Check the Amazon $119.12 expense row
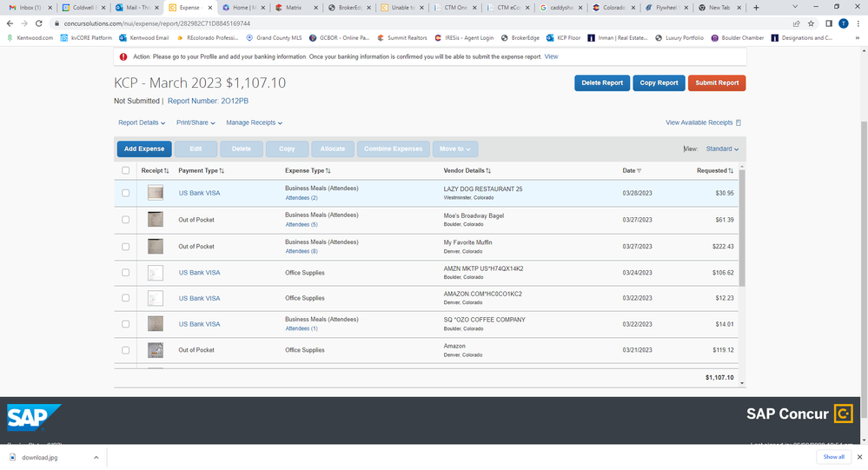 126,350
